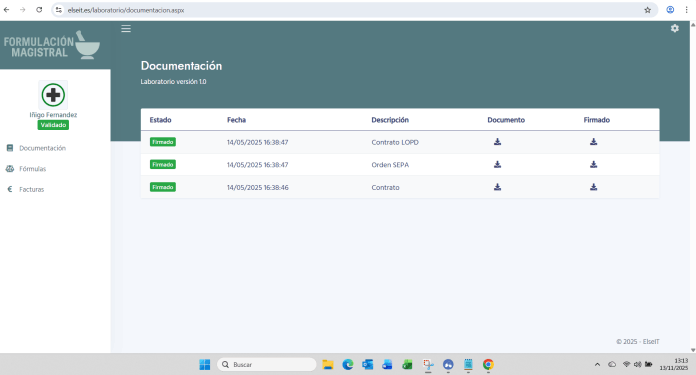Viewport: 696px width, 375px height.
Task: Click the Validado badge under user name
Action: 53,125
